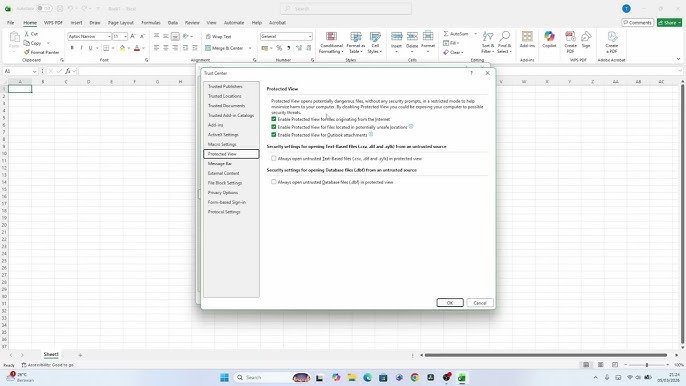Open the font size dropdown
The width and height of the screenshot is (686, 386).
click(x=125, y=36)
